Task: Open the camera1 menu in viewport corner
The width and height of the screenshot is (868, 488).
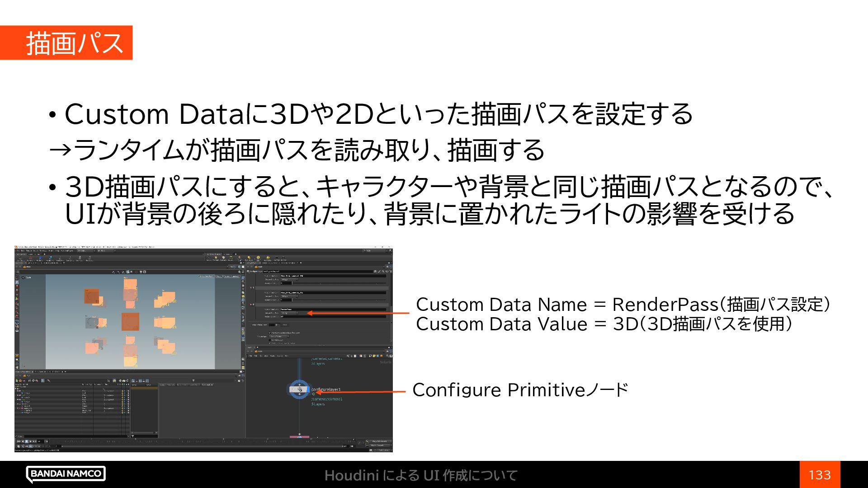Action: point(231,276)
